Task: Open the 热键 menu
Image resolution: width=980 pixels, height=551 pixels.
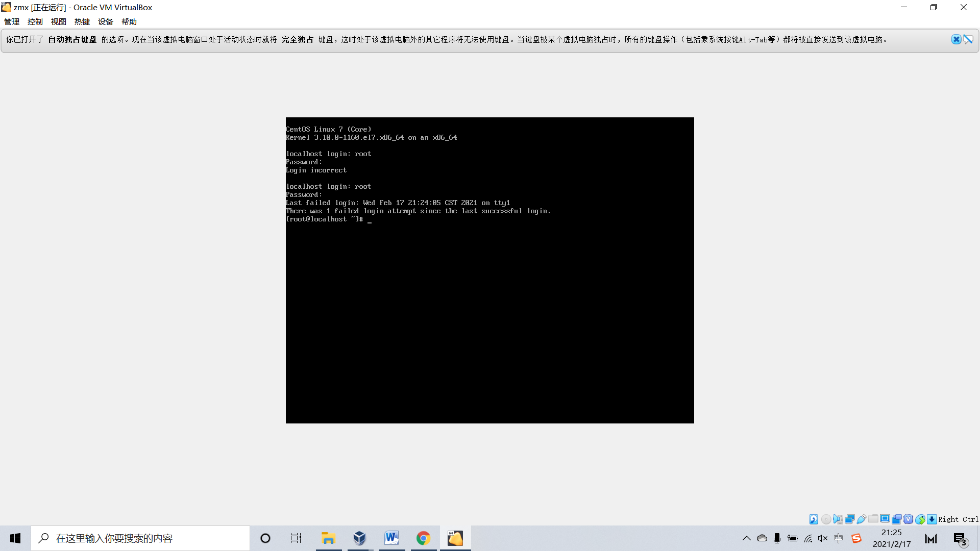Action: 82,21
